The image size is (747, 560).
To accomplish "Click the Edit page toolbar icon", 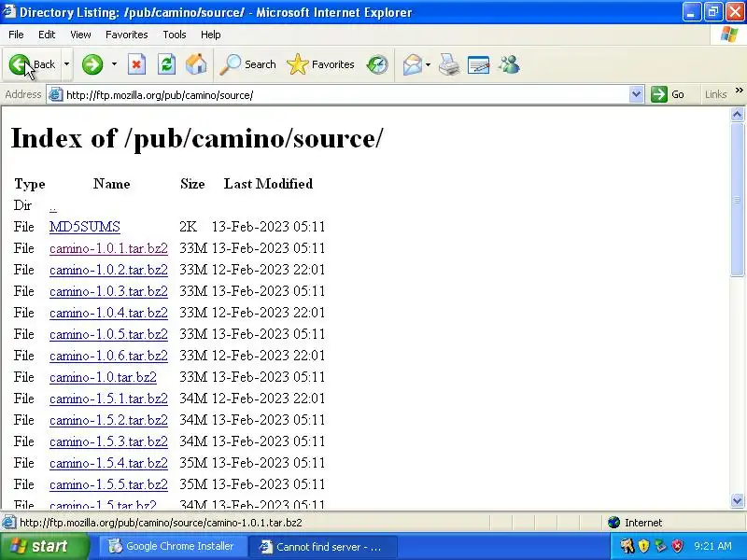I will coord(478,64).
